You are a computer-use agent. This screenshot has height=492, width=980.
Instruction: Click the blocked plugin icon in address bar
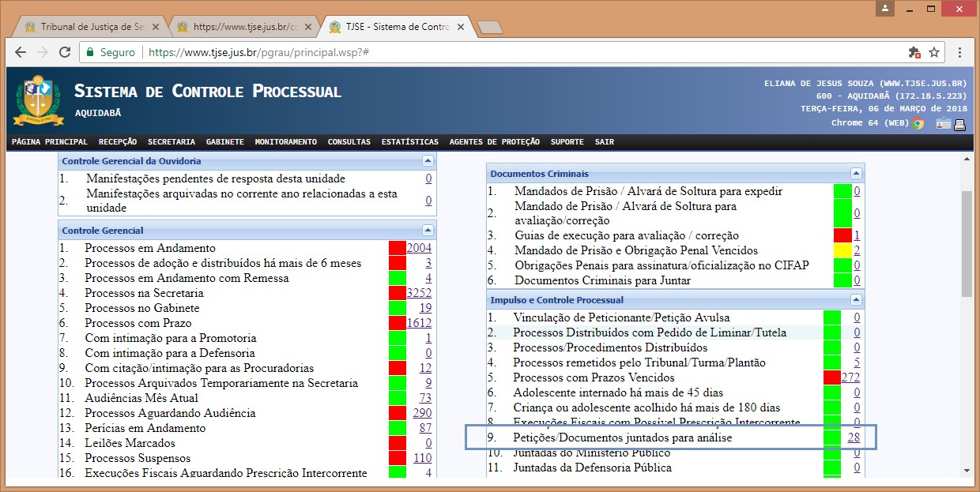(914, 52)
